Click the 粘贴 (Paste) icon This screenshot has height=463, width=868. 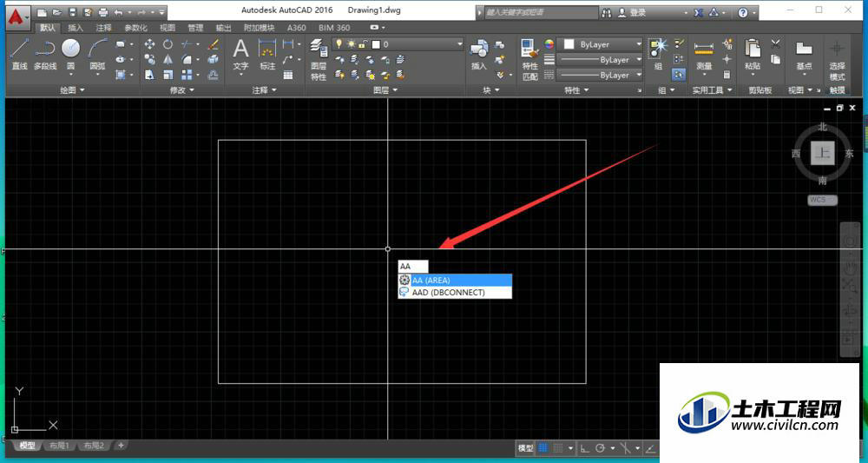pyautogui.click(x=753, y=54)
